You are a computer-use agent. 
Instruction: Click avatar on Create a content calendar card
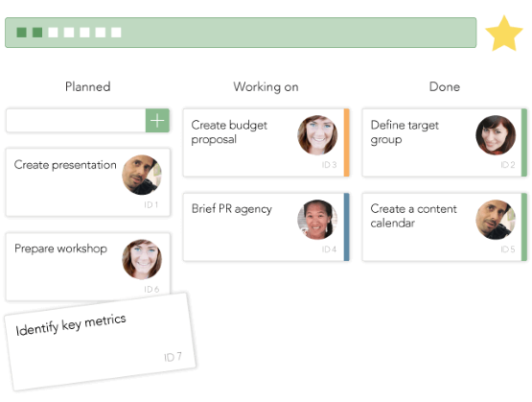[496, 220]
